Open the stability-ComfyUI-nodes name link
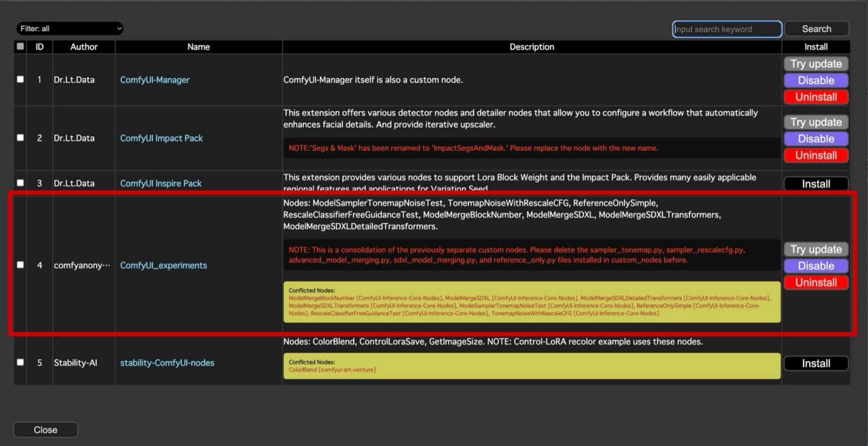 167,362
